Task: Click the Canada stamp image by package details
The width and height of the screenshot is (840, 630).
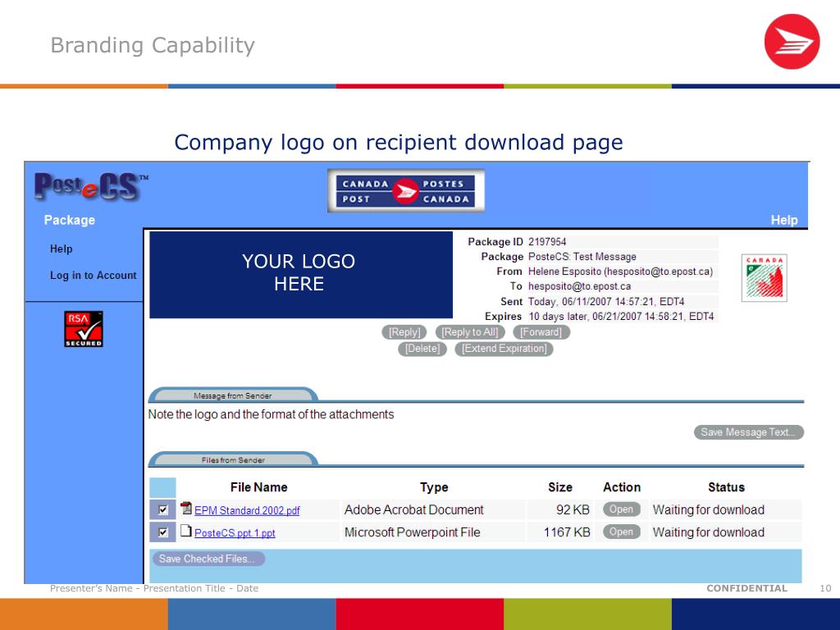Action: (765, 278)
